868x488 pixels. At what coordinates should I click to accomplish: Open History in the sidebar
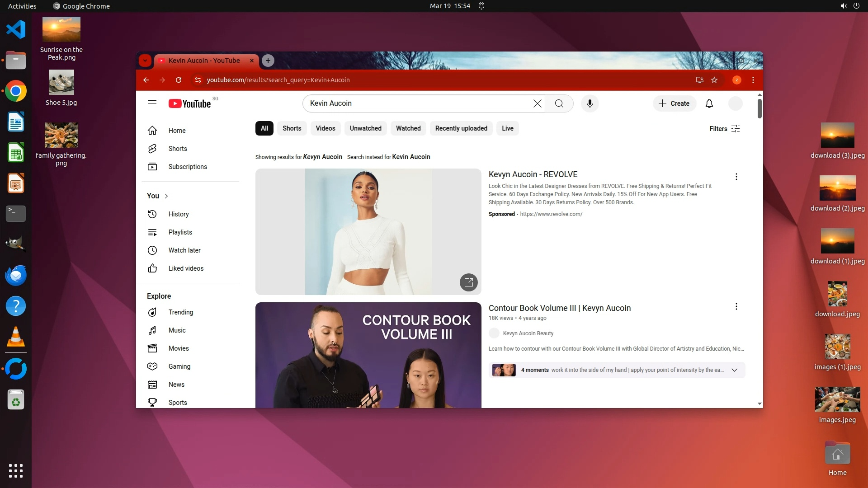[178, 214]
